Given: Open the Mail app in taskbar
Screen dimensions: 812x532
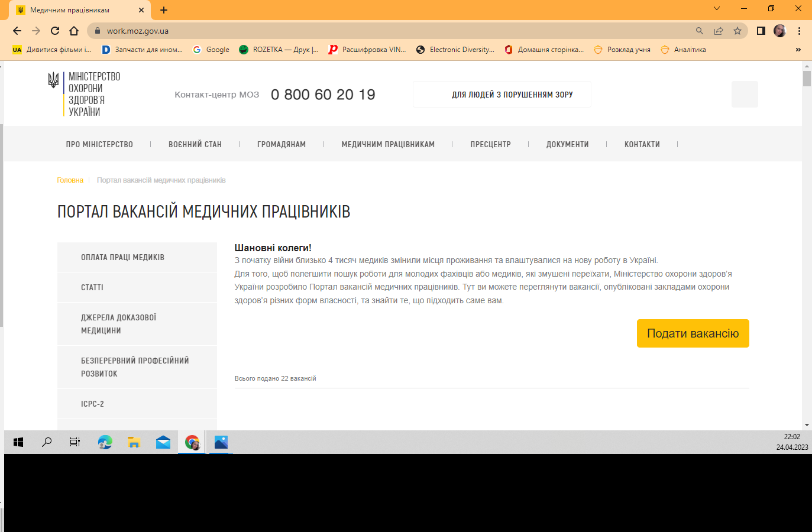Looking at the screenshot, I should pyautogui.click(x=163, y=442).
